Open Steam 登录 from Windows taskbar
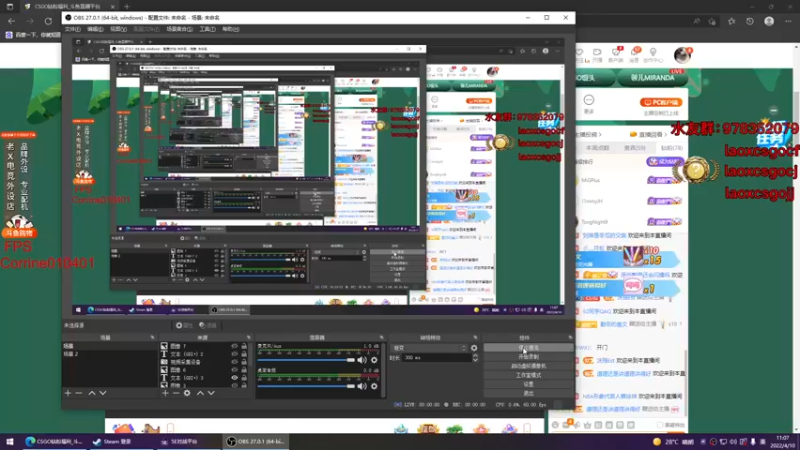Screen dimensions: 800x450 point(112,442)
